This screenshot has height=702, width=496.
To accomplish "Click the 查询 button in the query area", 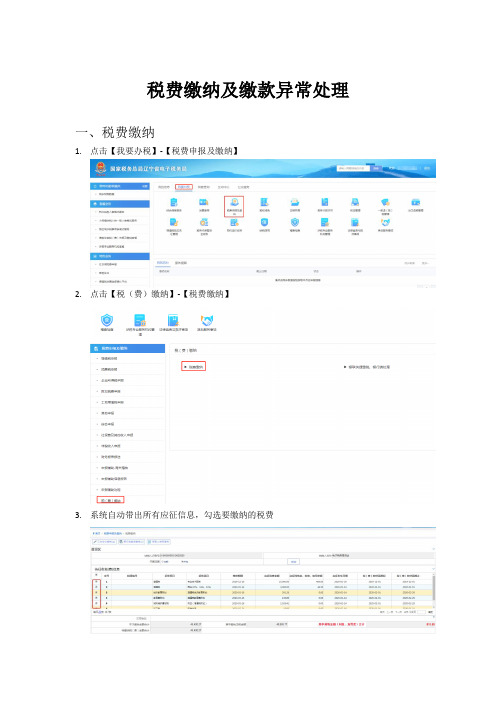I will tap(293, 561).
